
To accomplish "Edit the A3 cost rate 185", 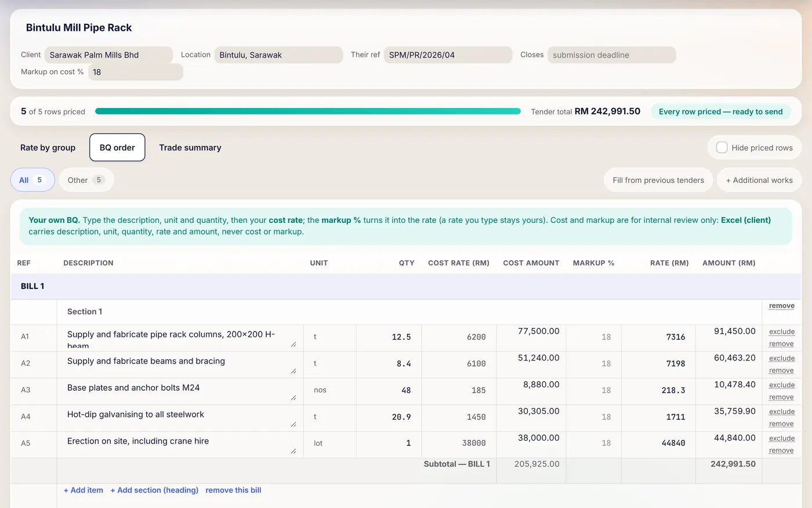I will 459,390.
